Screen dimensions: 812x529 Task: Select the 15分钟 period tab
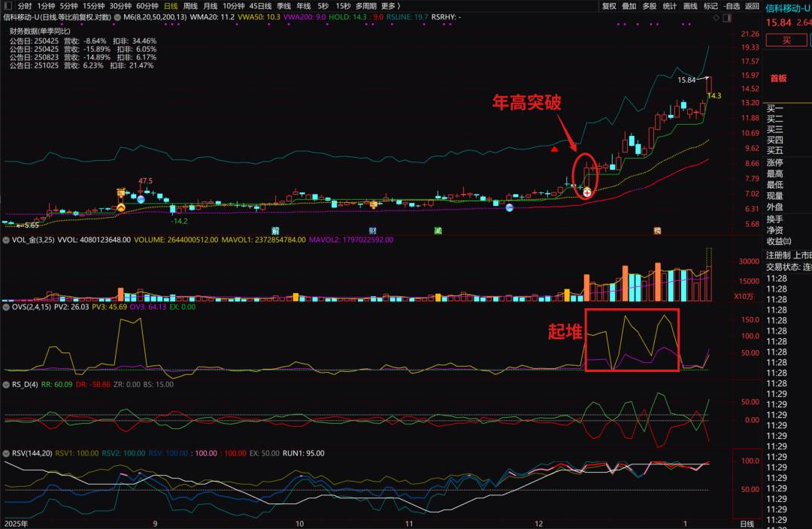[94, 6]
